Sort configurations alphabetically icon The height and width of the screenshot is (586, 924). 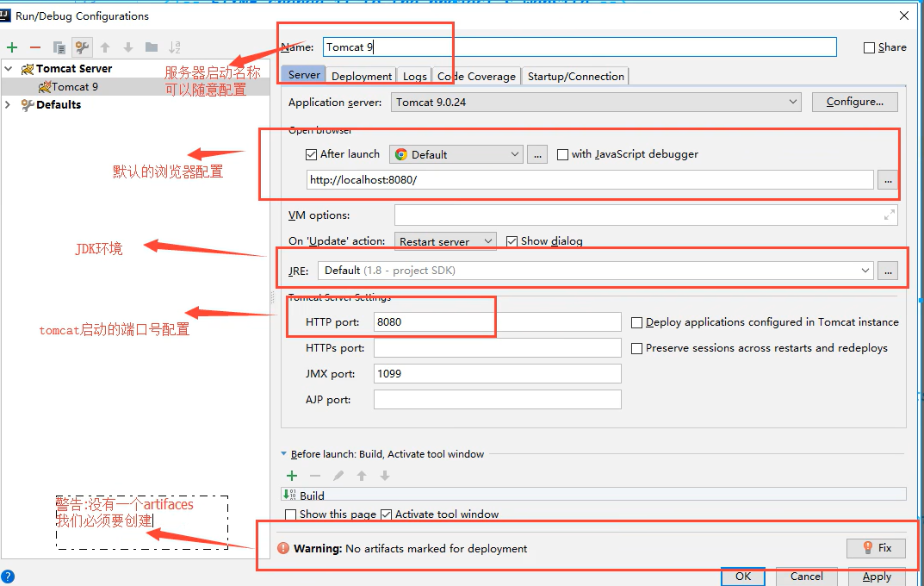[x=175, y=47]
